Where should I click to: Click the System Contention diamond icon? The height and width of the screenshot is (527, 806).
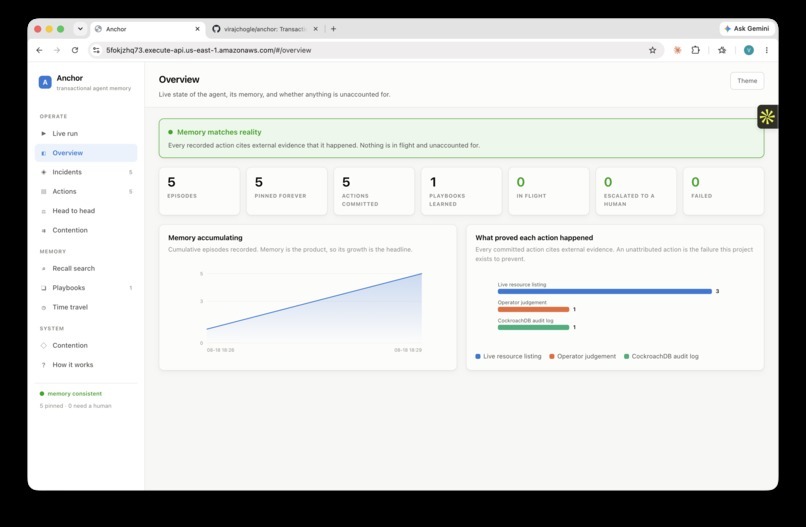[43, 346]
